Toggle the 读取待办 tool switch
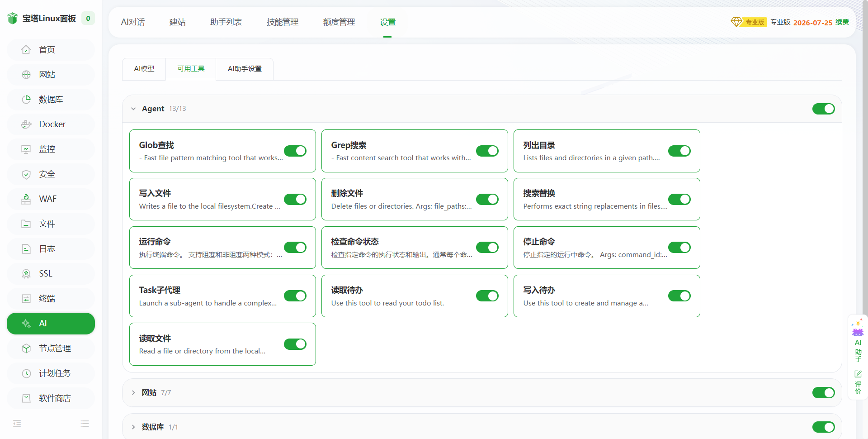 (487, 296)
